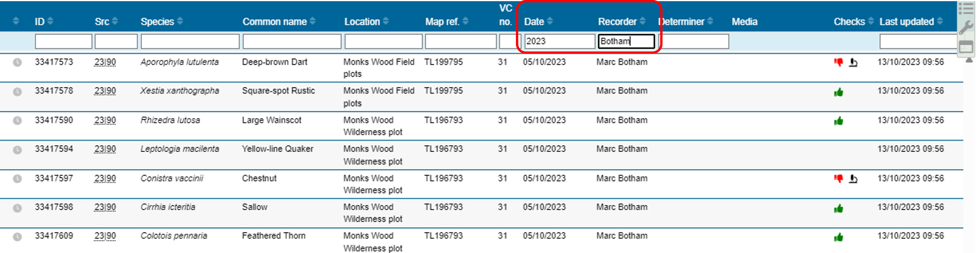This screenshot has height=253, width=980.
Task: Click the clock status icon for record 33417598
Action: click(x=17, y=208)
